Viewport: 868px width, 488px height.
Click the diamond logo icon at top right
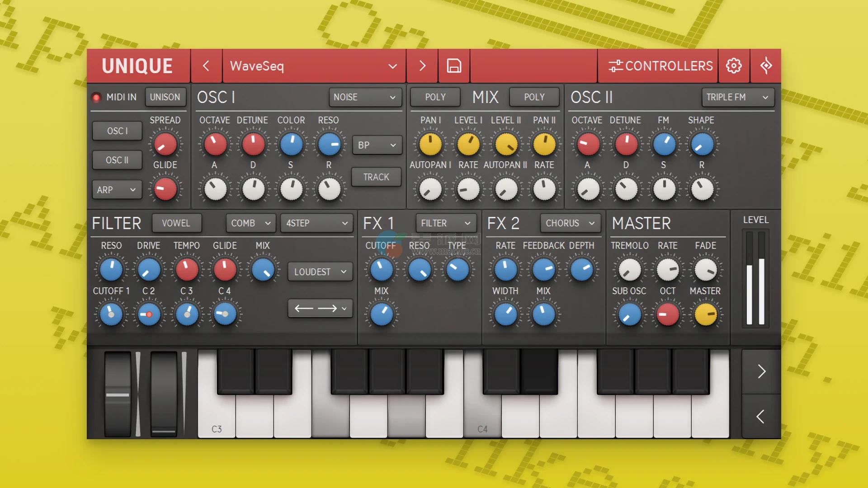click(766, 66)
